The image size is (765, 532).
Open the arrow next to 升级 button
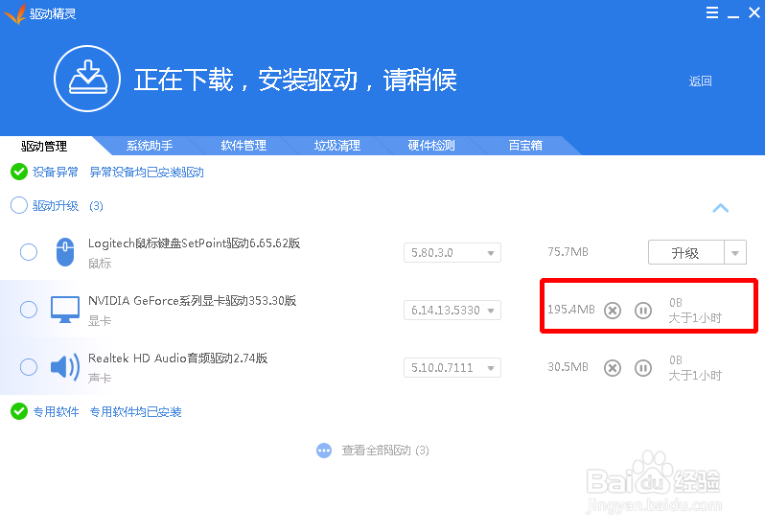click(x=735, y=253)
